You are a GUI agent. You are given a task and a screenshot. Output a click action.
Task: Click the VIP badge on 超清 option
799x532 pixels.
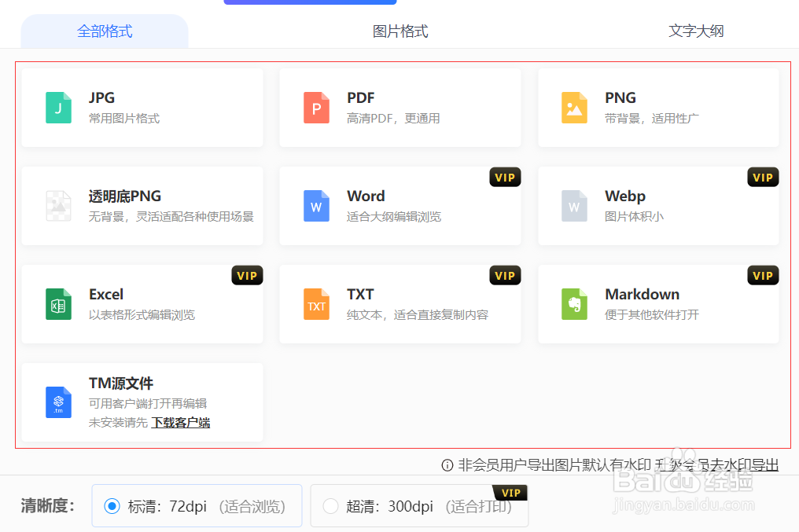(510, 492)
